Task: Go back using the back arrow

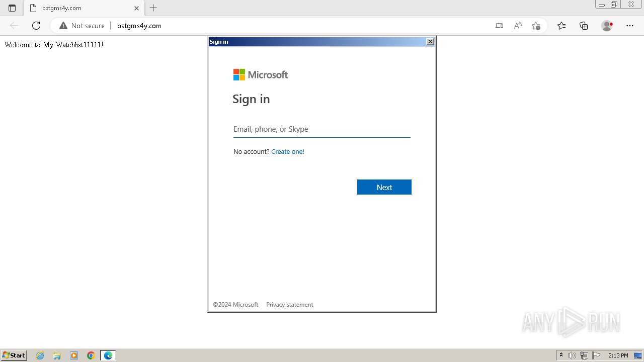Action: click(x=14, y=26)
